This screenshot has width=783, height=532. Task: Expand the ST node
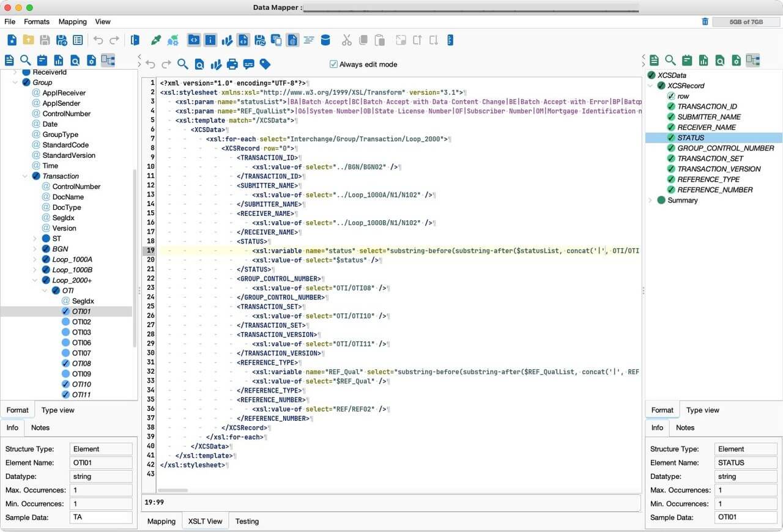[x=35, y=238]
